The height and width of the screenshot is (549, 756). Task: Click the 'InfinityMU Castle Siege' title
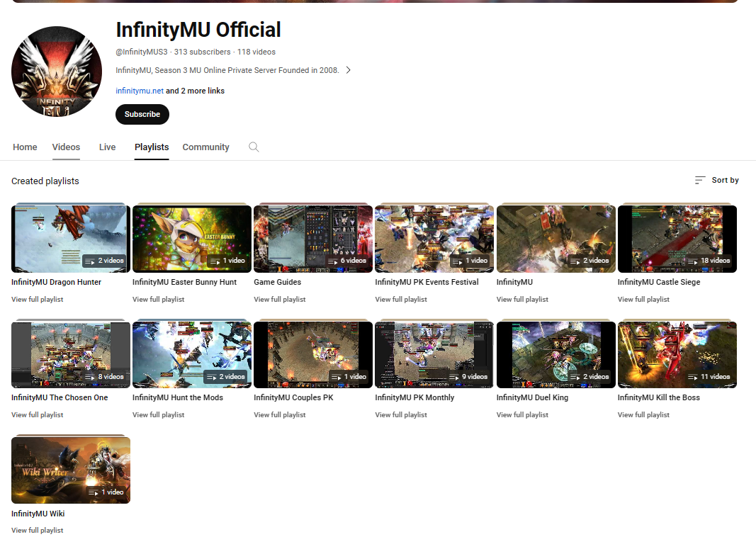(x=659, y=282)
